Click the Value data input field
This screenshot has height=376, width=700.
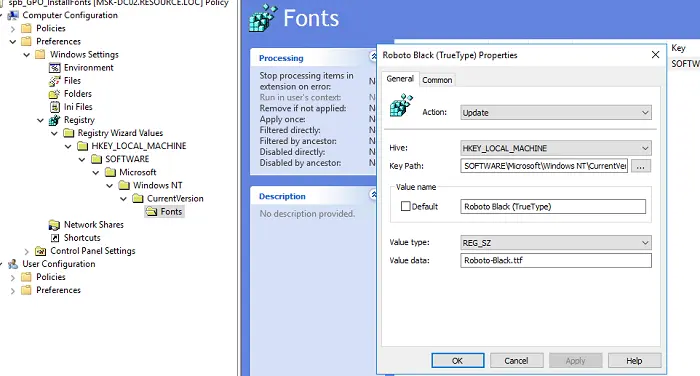(556, 260)
